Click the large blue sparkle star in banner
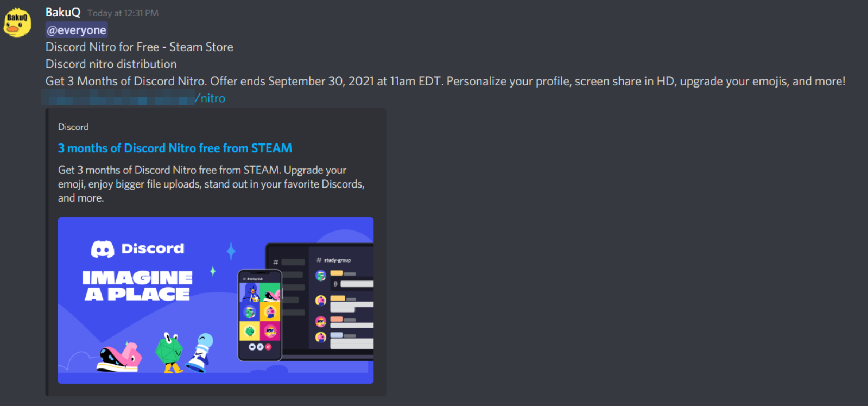This screenshot has height=406, width=868. (231, 251)
